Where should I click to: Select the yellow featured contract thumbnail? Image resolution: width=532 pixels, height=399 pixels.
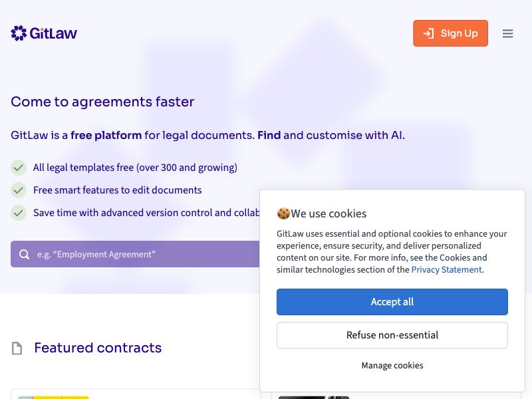point(53,397)
